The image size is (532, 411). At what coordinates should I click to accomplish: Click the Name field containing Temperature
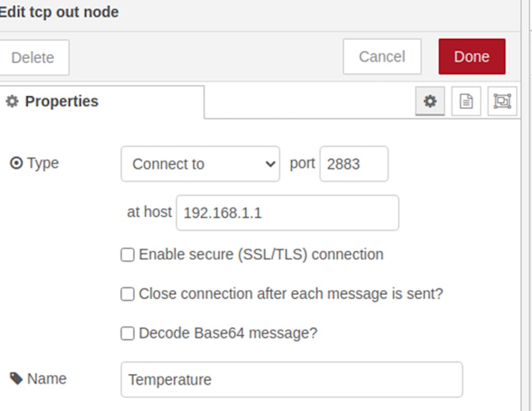(292, 380)
